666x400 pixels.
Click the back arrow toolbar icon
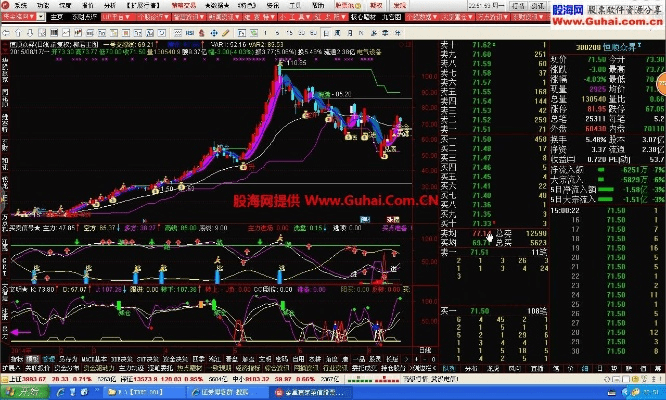pyautogui.click(x=6, y=32)
